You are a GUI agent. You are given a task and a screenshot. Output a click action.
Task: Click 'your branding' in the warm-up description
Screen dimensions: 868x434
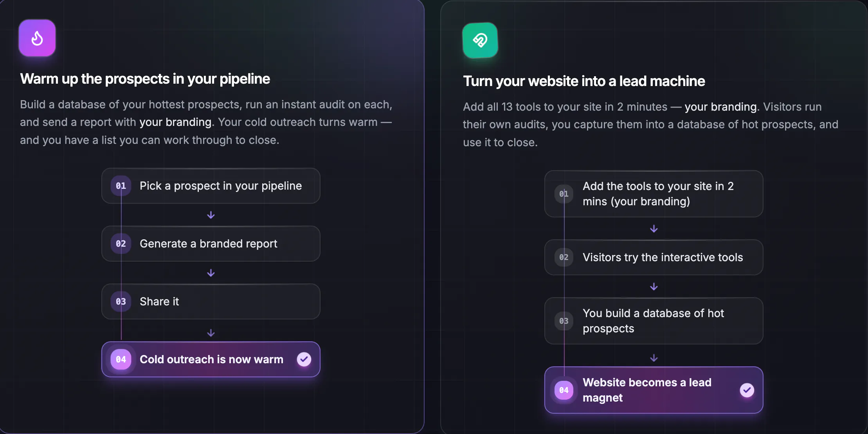(175, 122)
